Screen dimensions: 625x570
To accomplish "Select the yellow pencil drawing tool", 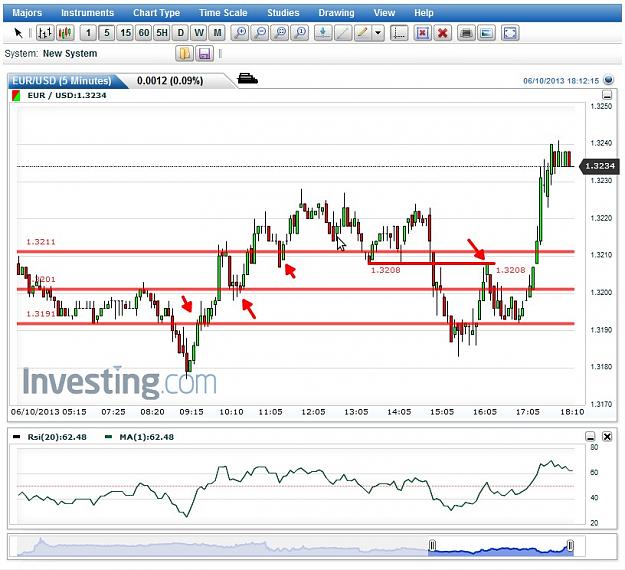I will pos(362,33).
